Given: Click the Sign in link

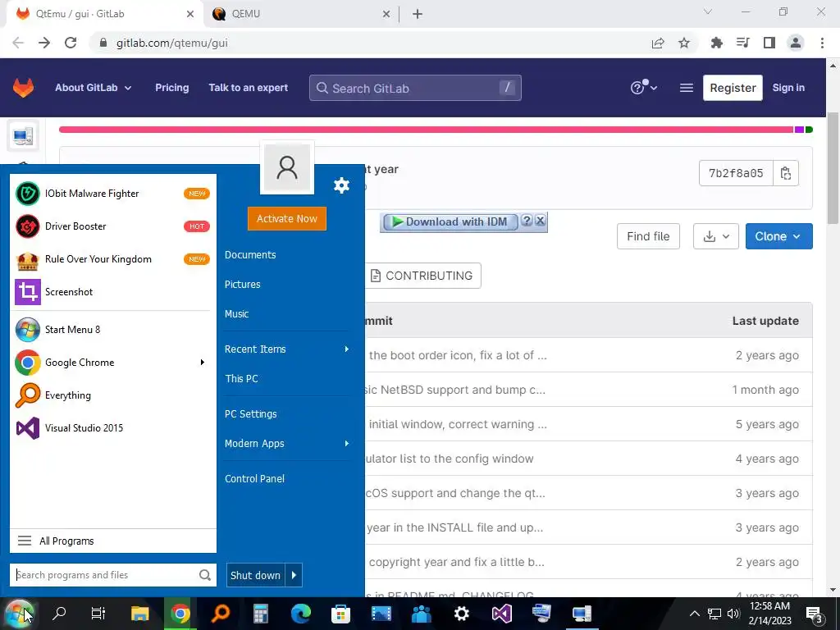Looking at the screenshot, I should (x=788, y=88).
